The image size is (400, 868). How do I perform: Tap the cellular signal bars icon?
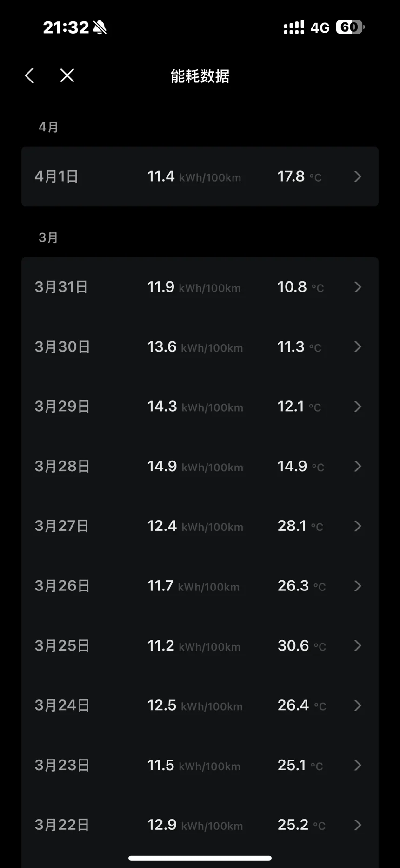point(294,27)
